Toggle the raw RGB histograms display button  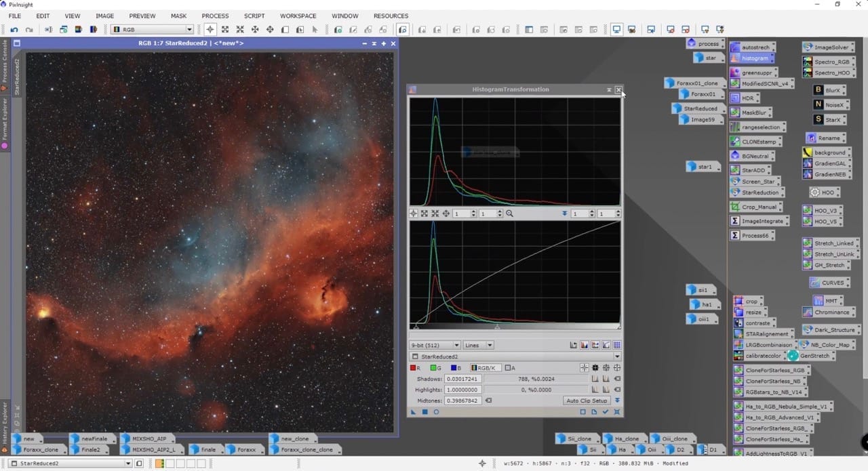coord(585,346)
